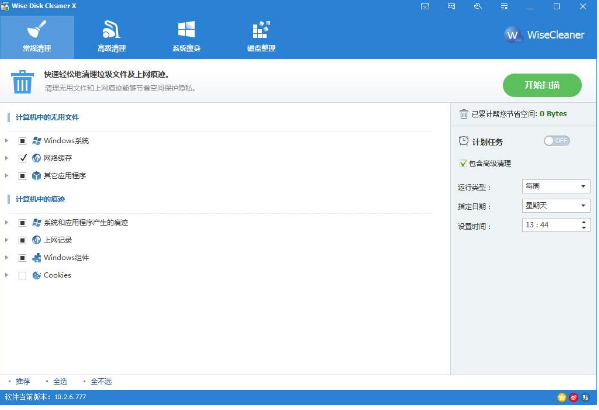Click the 计算机中的痕迹 section heading
The width and height of the screenshot is (599, 410).
(40, 199)
